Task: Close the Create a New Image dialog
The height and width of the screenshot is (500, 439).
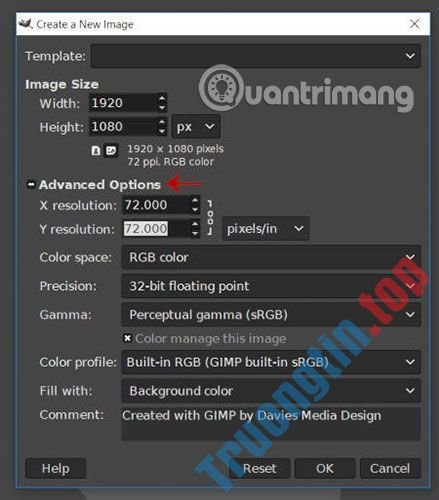Action: [x=414, y=24]
